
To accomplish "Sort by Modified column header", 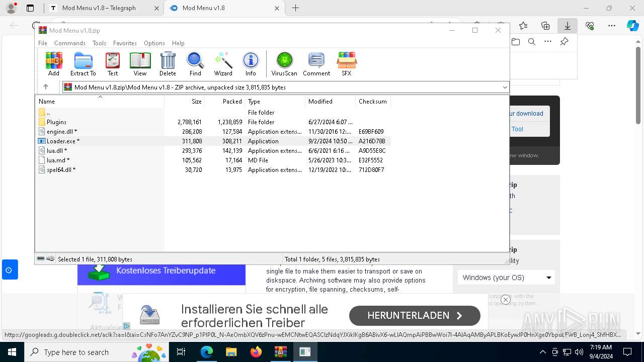I will [x=331, y=101].
